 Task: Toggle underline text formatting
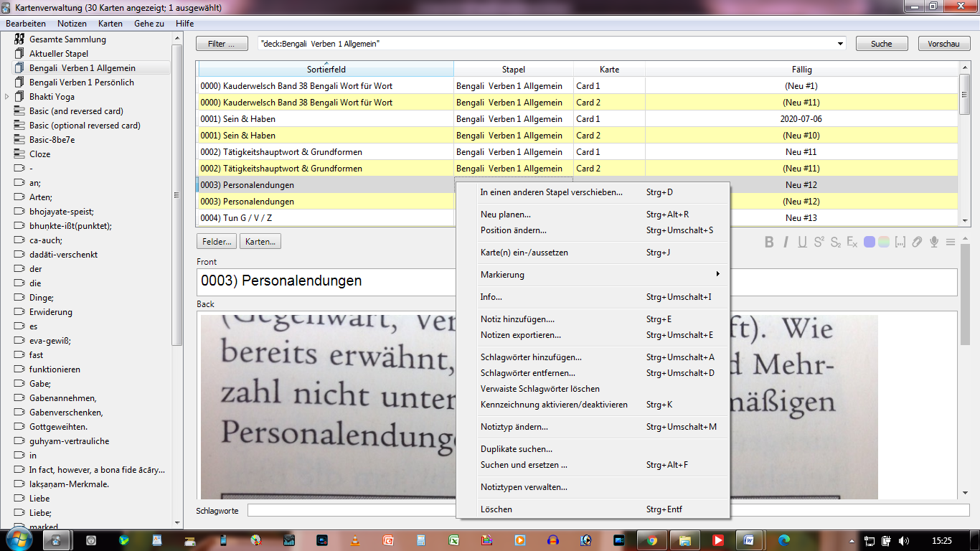(802, 242)
